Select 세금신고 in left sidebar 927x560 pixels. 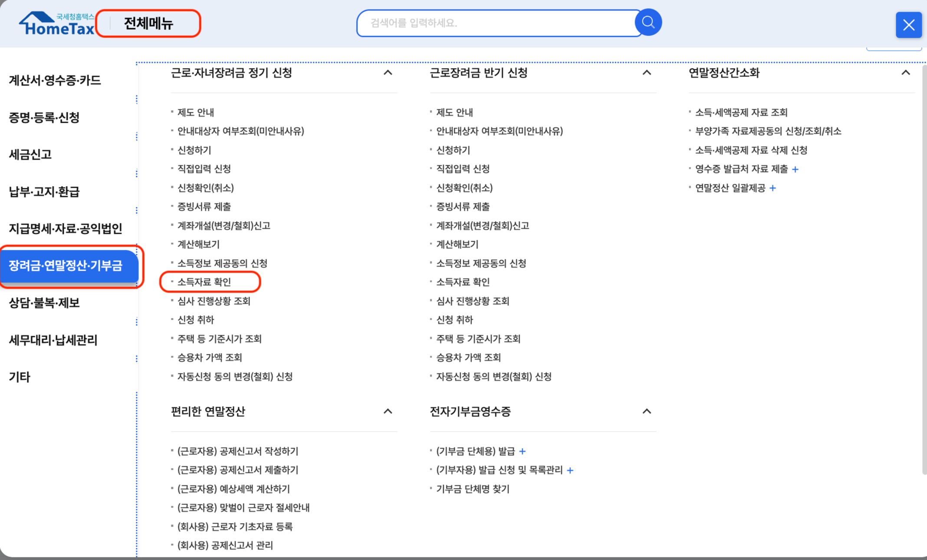pyautogui.click(x=30, y=154)
